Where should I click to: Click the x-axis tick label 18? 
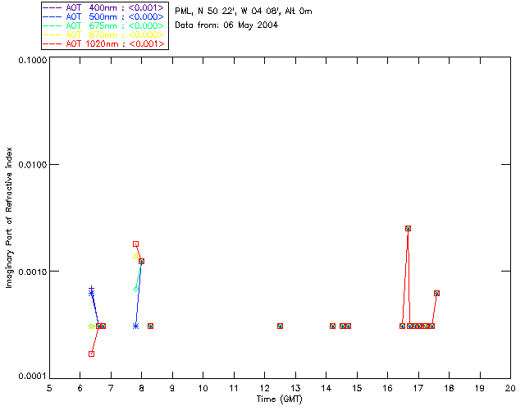[x=449, y=388]
